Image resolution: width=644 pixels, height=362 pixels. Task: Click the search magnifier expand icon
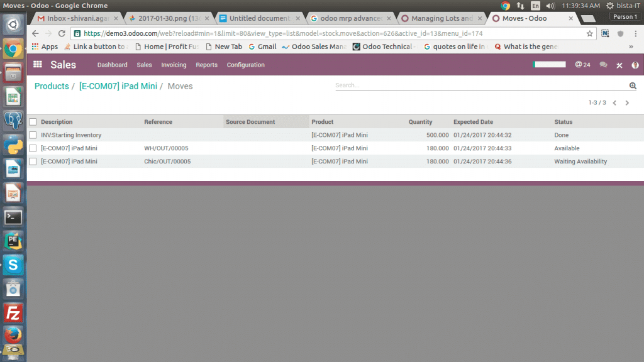(633, 86)
